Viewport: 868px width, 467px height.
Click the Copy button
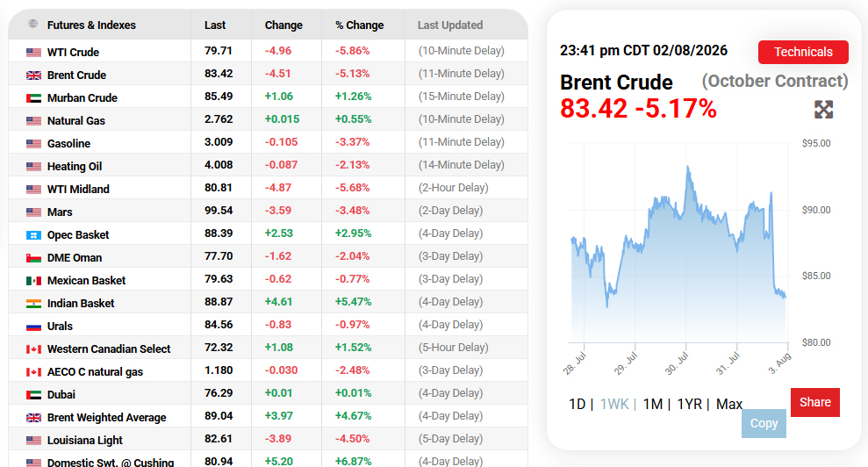coord(764,423)
